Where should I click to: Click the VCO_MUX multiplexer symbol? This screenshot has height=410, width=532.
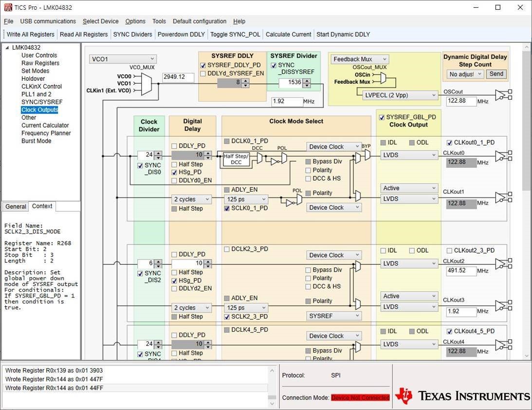(146, 84)
